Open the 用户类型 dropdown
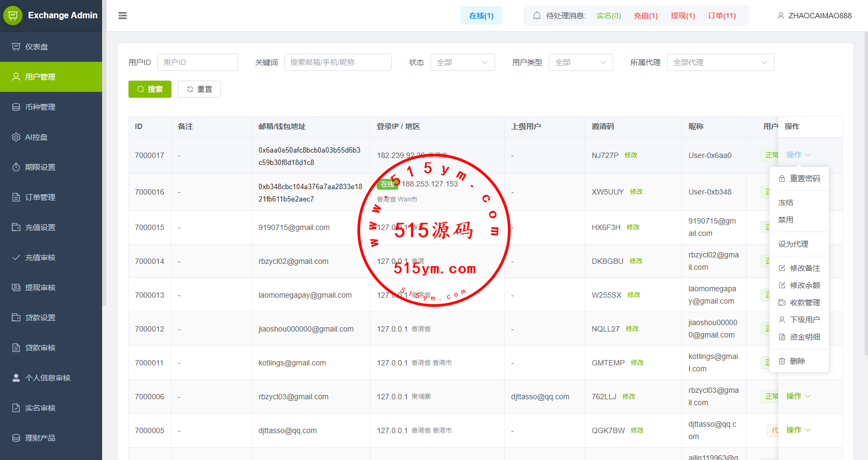Screen dimensions: 868x460 (580, 62)
